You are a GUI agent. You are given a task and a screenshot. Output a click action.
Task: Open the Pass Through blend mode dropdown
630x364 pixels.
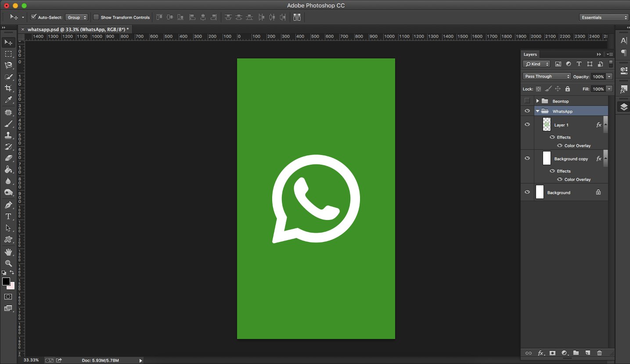pos(546,76)
